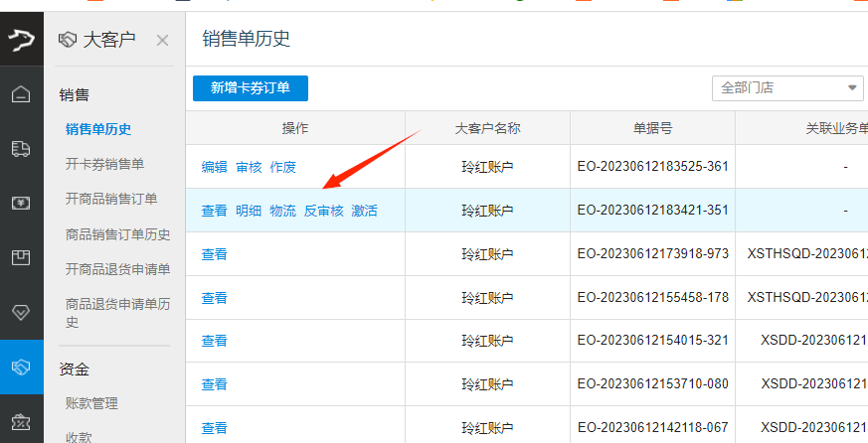Click 查看 for order 153710-080

tap(214, 384)
